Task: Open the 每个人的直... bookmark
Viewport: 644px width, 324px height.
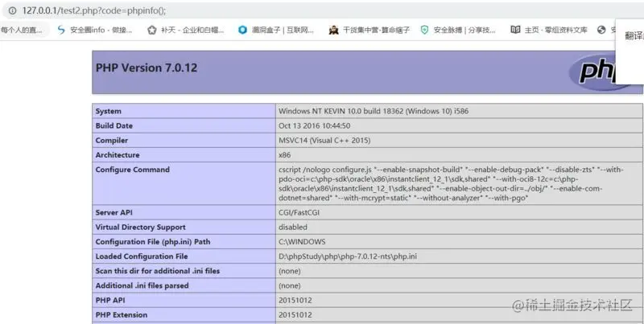Action: pyautogui.click(x=22, y=30)
